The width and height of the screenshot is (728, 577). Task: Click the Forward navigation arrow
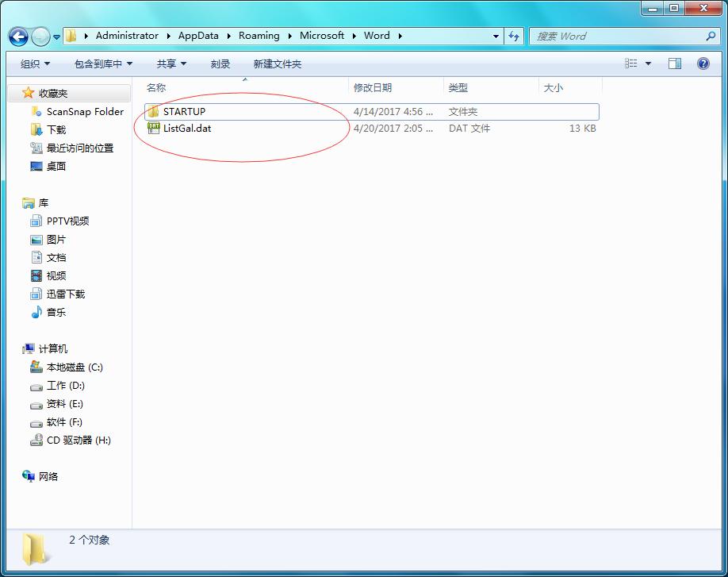pos(40,37)
